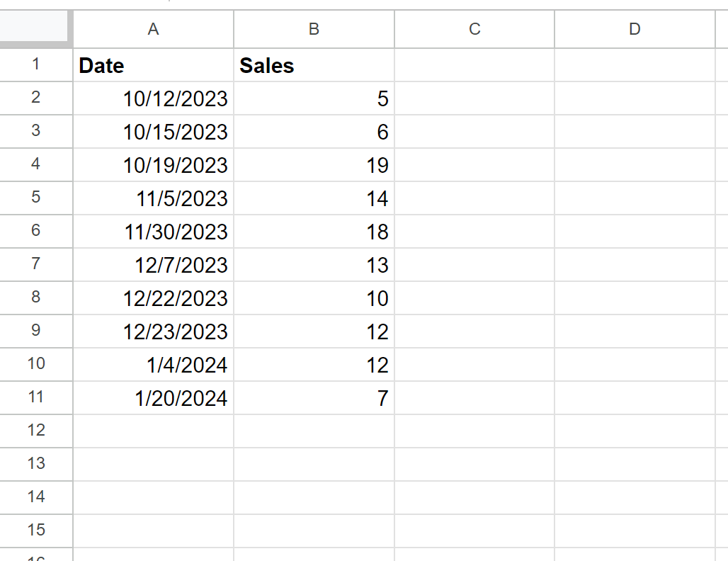Select column D header
This screenshot has width=728, height=561.
click(x=635, y=29)
